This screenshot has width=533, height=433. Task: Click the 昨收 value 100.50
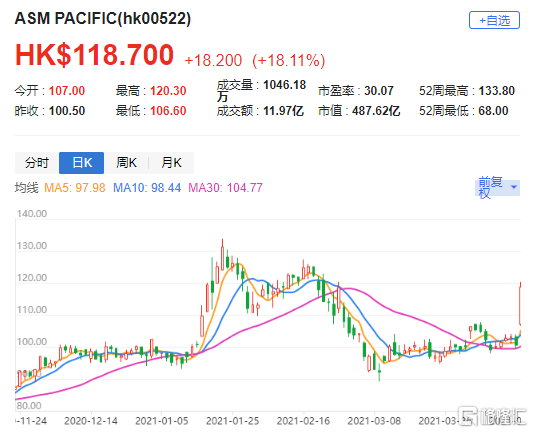tap(67, 111)
